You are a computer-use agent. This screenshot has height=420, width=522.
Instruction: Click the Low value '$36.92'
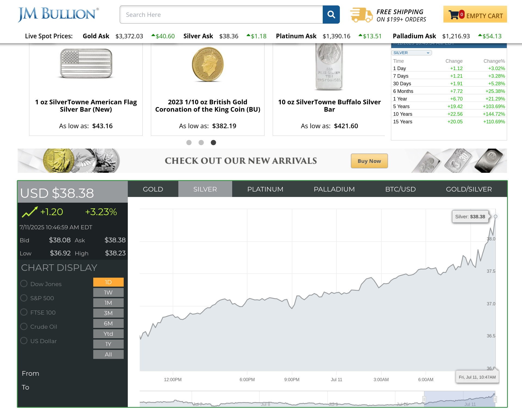[60, 253]
